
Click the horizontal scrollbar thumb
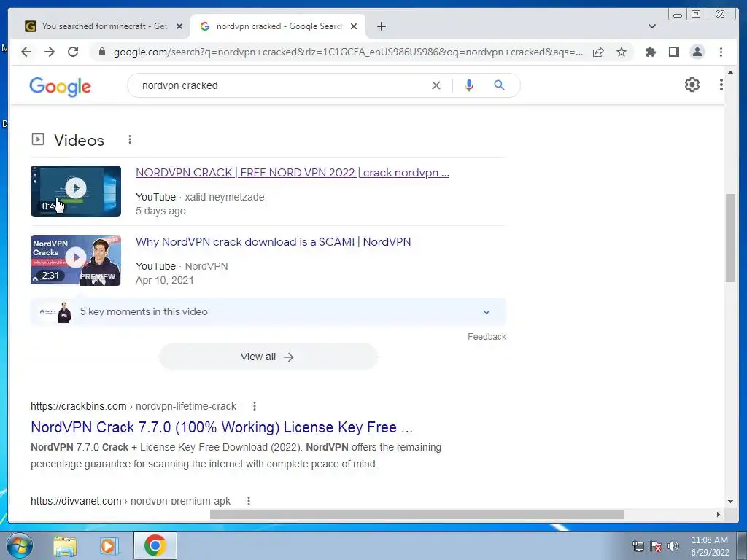417,514
